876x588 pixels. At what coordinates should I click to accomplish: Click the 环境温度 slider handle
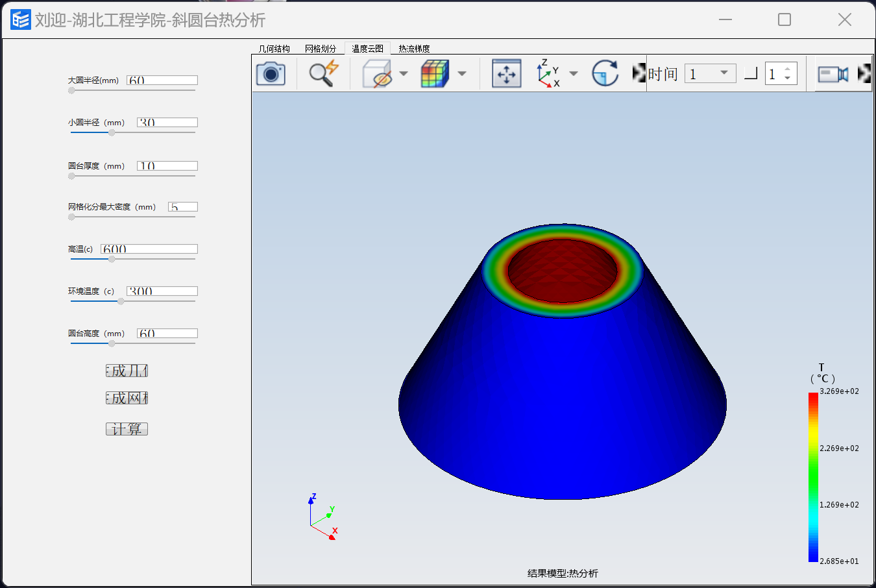pos(121,301)
